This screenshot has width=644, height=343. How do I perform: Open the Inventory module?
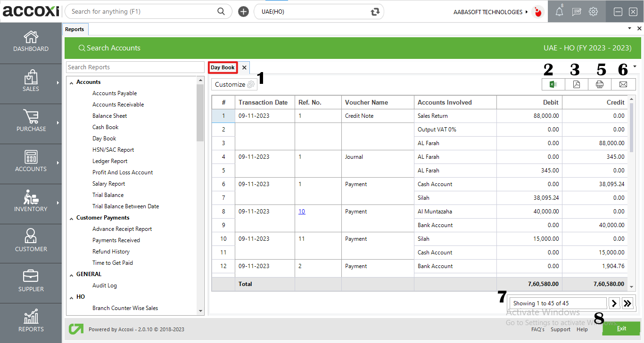point(31,203)
